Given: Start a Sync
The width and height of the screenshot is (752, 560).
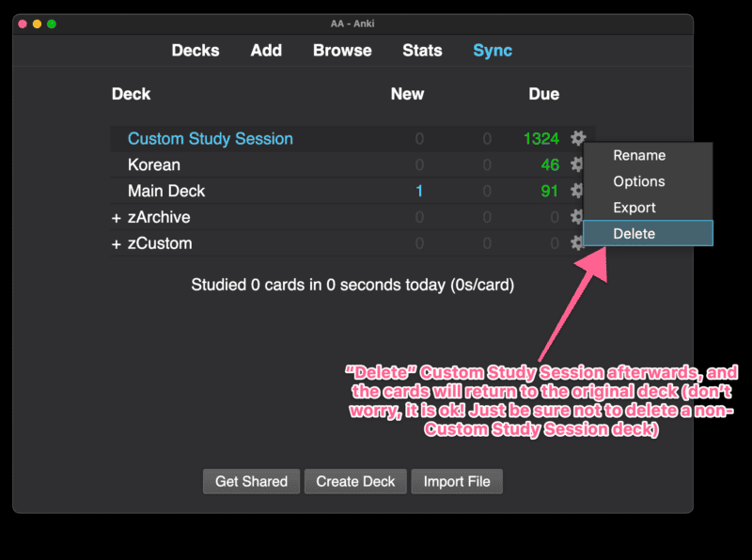Looking at the screenshot, I should [492, 51].
